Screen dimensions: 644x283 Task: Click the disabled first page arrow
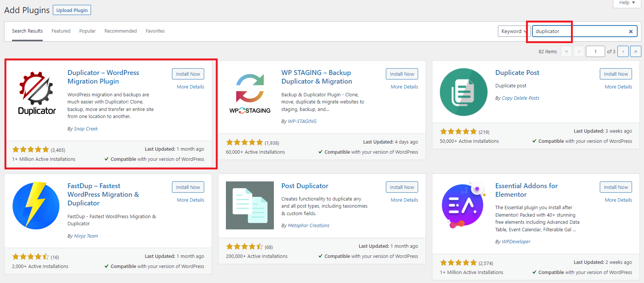(x=566, y=51)
